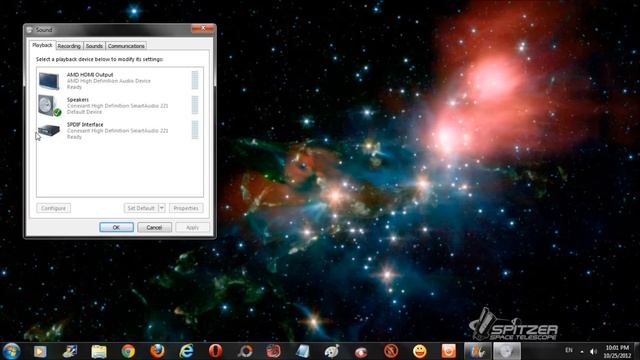Open the Set Default dropdown arrow

(x=162, y=208)
